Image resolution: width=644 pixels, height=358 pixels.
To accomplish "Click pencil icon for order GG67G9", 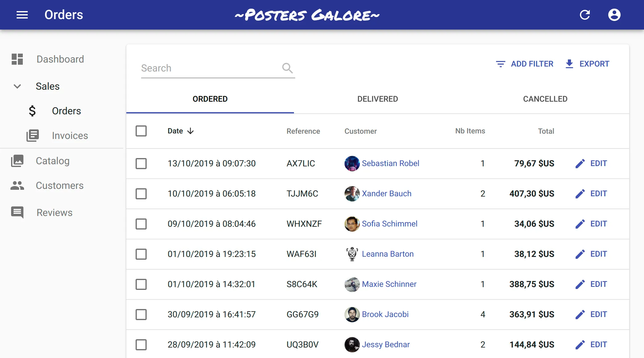I will click(x=580, y=315).
